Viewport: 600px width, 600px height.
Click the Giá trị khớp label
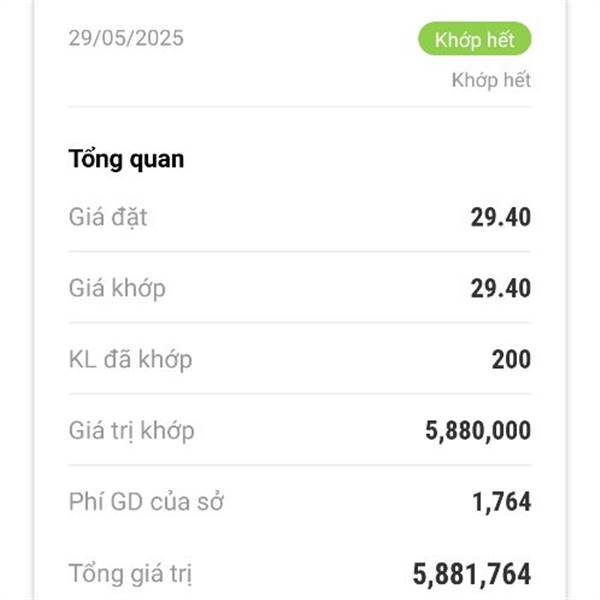131,431
